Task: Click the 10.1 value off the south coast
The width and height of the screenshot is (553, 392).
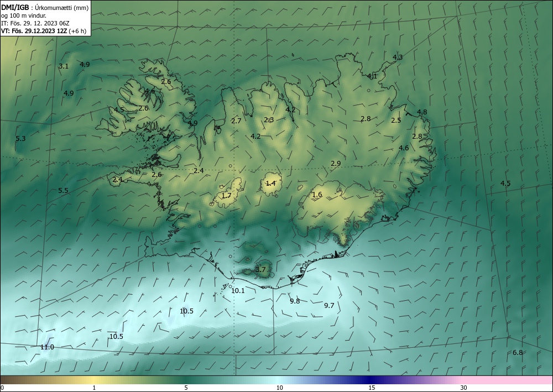Action: point(238,291)
